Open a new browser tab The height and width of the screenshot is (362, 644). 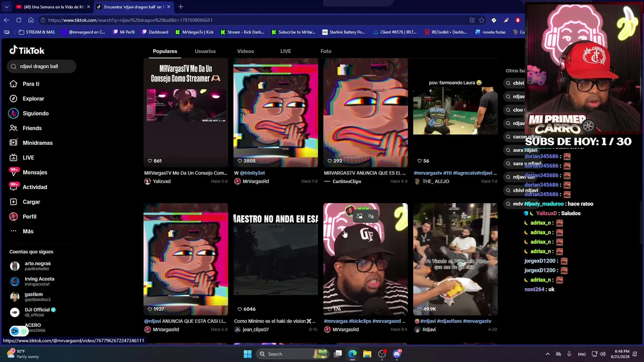181,7
